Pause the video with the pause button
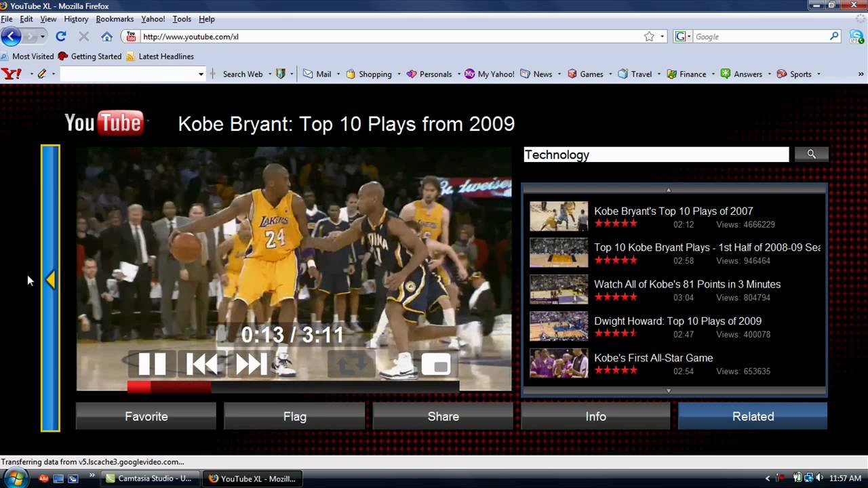 point(152,364)
